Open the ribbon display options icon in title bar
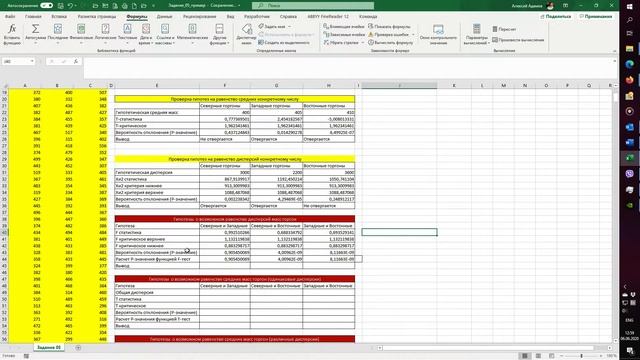The image size is (640, 360). pos(565,6)
